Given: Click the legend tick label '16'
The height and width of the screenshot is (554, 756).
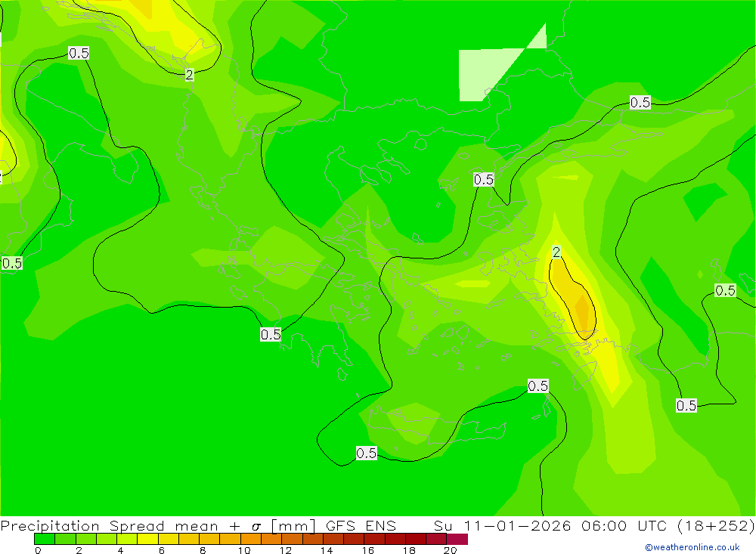Looking at the screenshot, I should click(368, 550).
